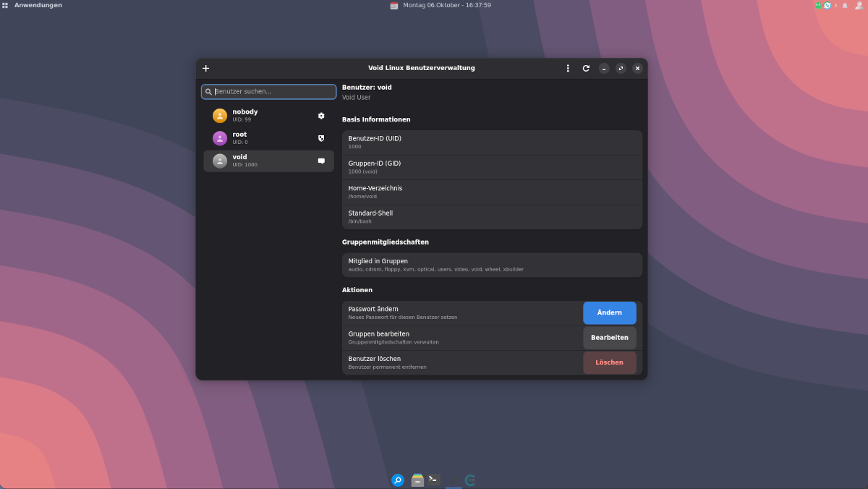Open the user account icon in the top panel
Viewport: 868px width, 489px height.
(859, 5)
